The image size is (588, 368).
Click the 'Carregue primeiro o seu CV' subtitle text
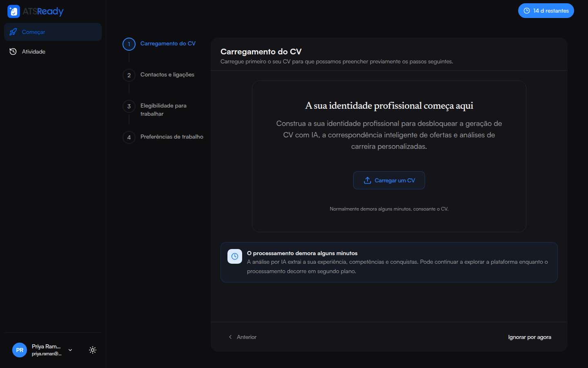pyautogui.click(x=337, y=61)
